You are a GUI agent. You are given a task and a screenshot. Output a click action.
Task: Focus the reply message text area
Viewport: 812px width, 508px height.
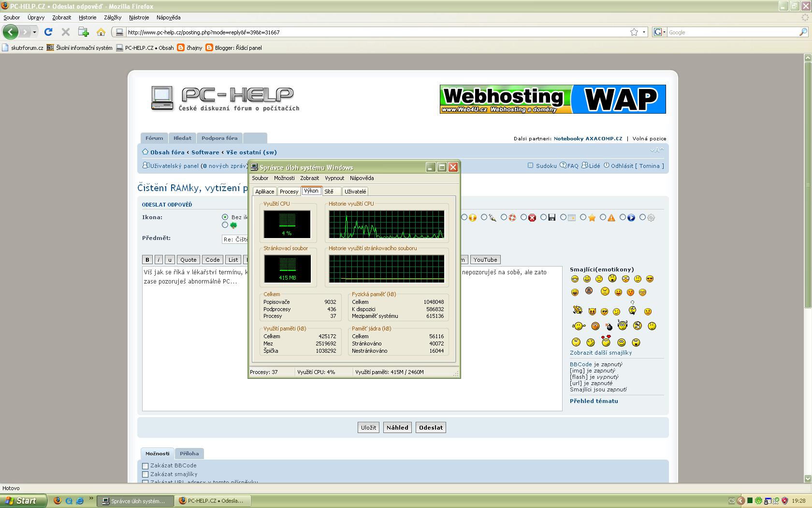(352, 339)
